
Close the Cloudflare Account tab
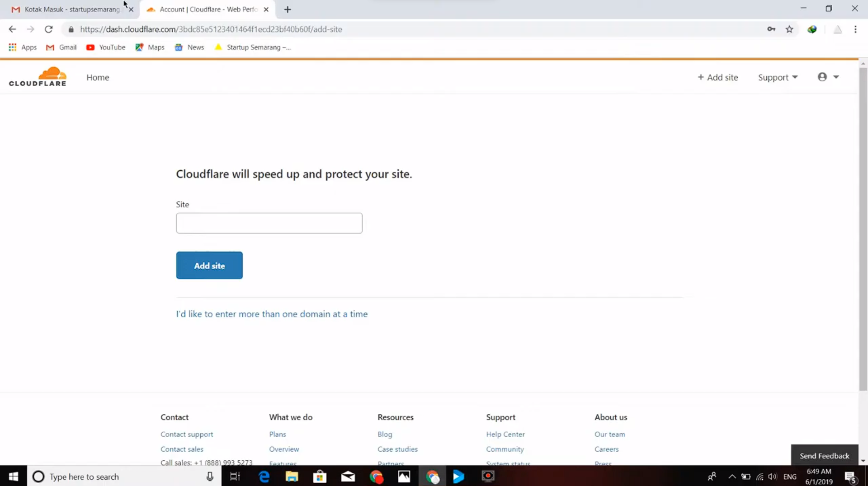[x=266, y=9]
